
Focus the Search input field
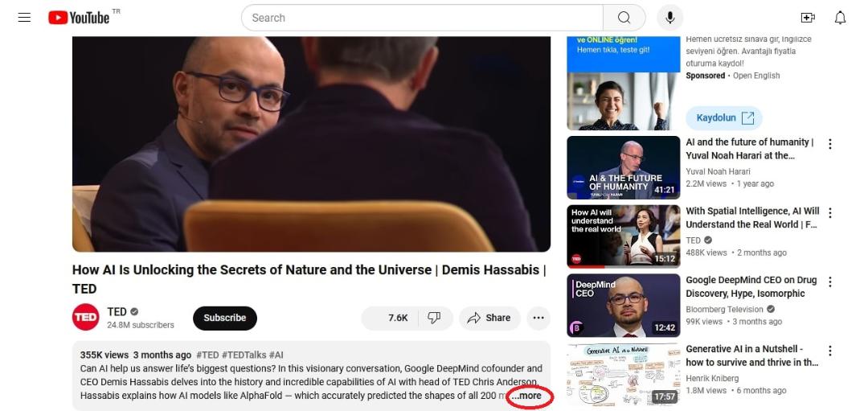tap(422, 18)
